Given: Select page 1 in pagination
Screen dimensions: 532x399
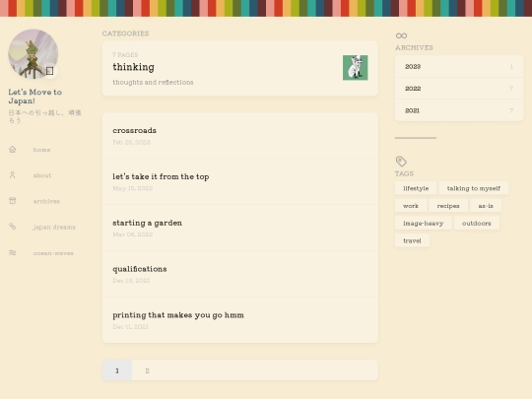Looking at the screenshot, I should [x=117, y=370].
